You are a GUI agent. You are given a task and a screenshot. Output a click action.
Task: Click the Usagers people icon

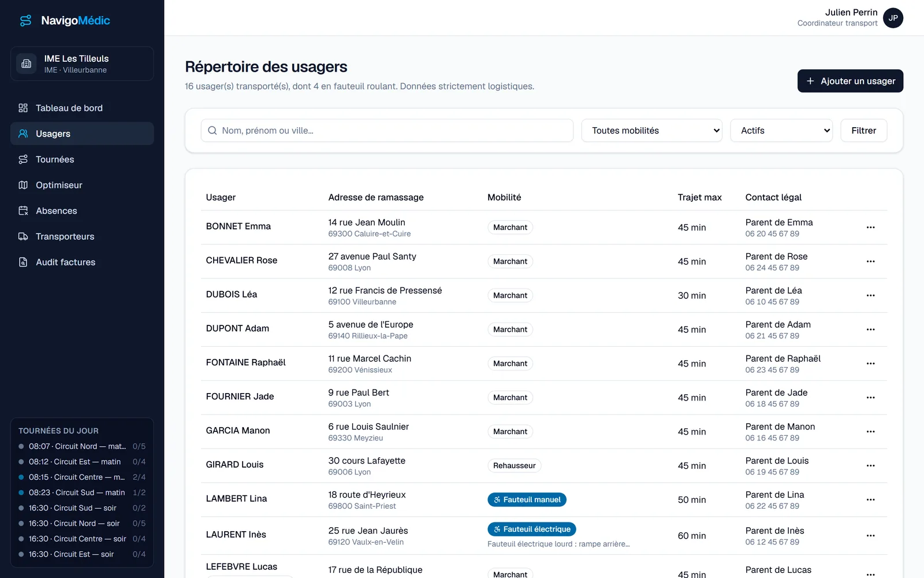coord(23,134)
